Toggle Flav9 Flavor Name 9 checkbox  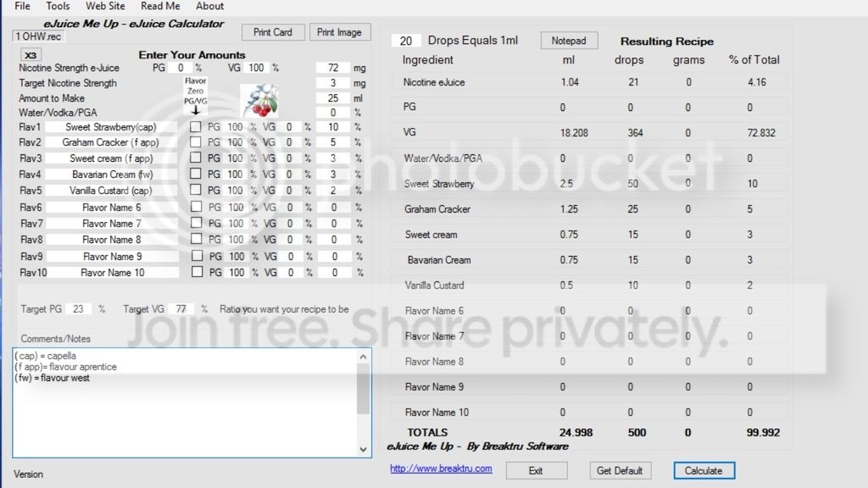pyautogui.click(x=197, y=256)
